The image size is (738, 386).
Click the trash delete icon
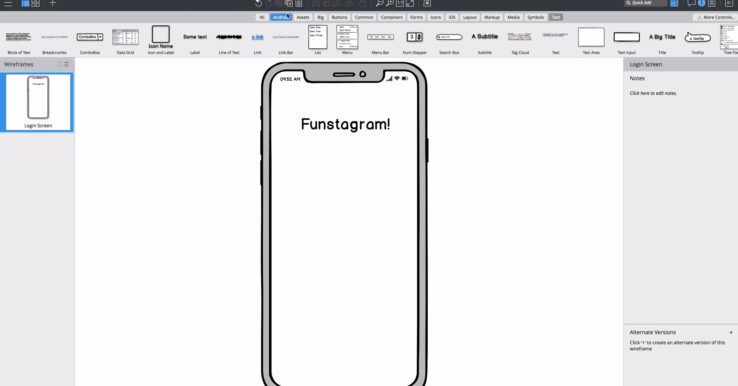click(x=298, y=3)
